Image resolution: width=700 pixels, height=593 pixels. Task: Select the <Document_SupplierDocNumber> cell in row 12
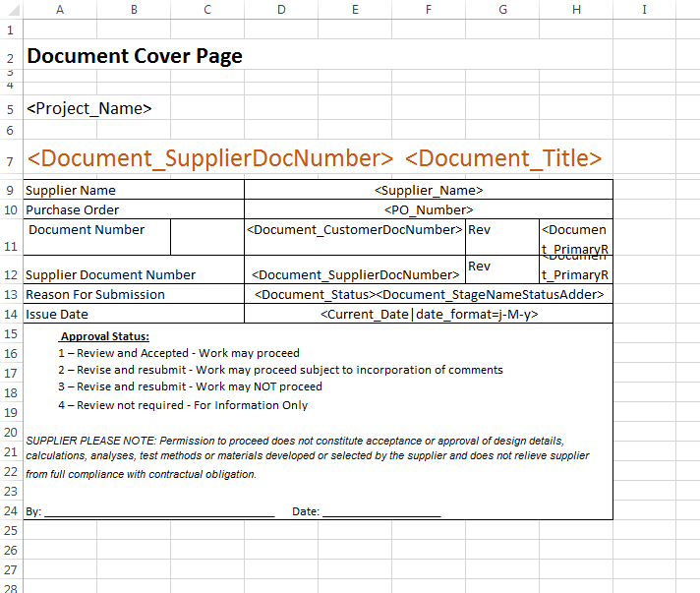tap(355, 269)
